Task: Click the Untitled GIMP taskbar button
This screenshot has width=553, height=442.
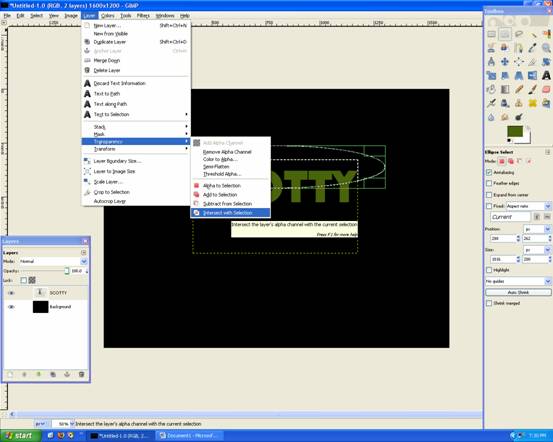Action: click(x=120, y=436)
